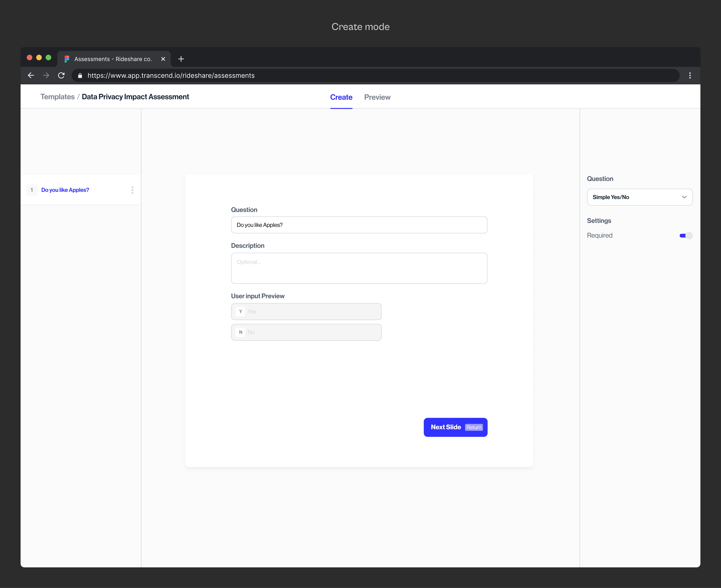The image size is (721, 588).
Task: Click the Figma favicon on the tab
Action: pos(67,59)
